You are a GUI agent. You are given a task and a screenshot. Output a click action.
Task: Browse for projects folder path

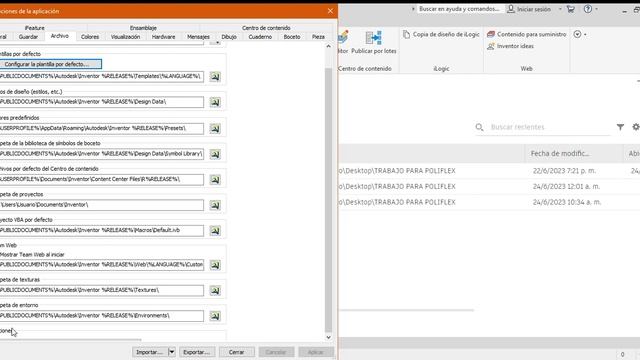coord(215,205)
